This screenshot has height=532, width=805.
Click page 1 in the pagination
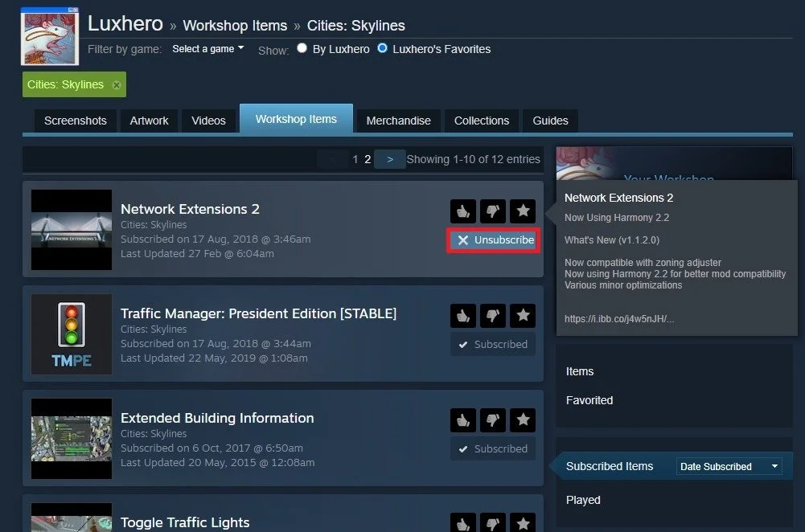coord(355,160)
